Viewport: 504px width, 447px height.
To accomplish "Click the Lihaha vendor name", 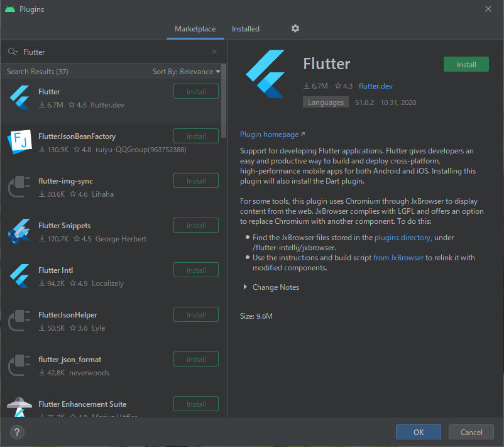I will click(102, 194).
